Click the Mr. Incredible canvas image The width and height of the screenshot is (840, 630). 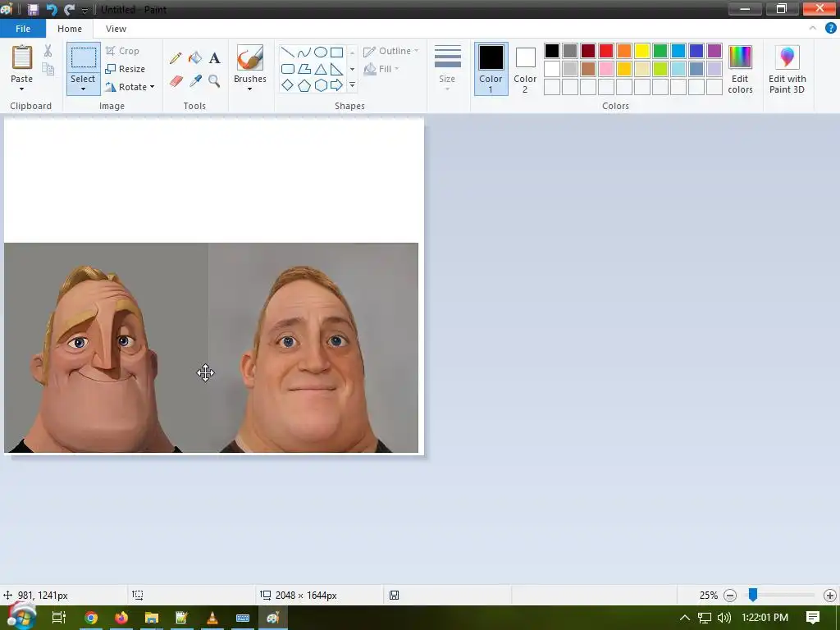click(211, 348)
